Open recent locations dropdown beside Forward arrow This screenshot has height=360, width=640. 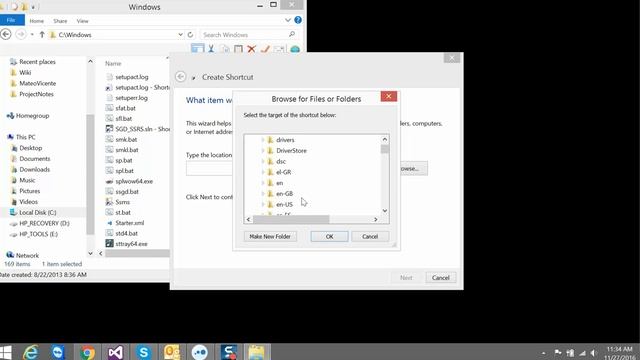click(32, 35)
